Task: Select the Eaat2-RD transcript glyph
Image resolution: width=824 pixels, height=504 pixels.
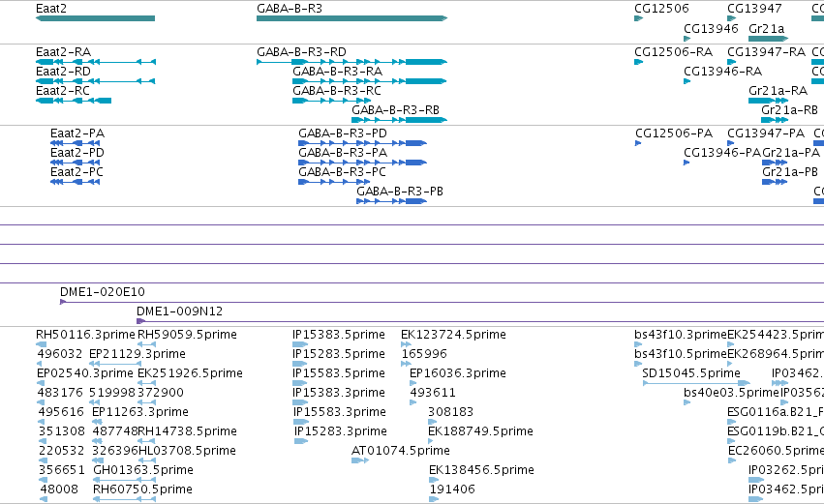Action: pyautogui.click(x=95, y=81)
